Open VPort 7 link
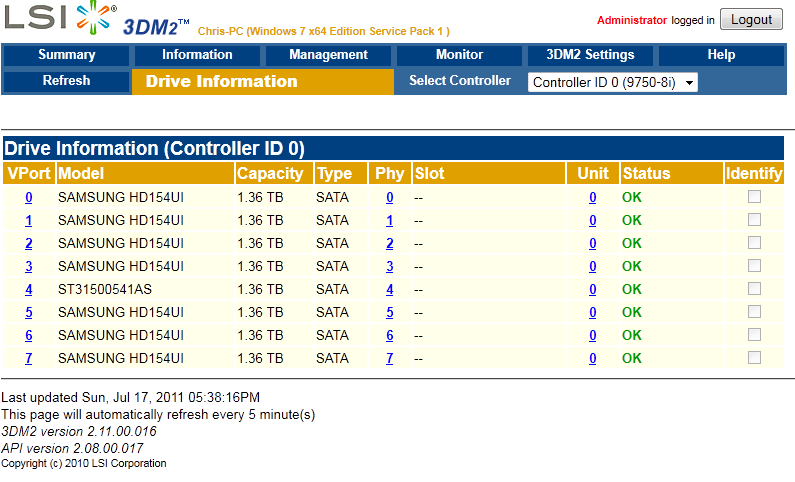The image size is (795, 482). [x=28, y=358]
